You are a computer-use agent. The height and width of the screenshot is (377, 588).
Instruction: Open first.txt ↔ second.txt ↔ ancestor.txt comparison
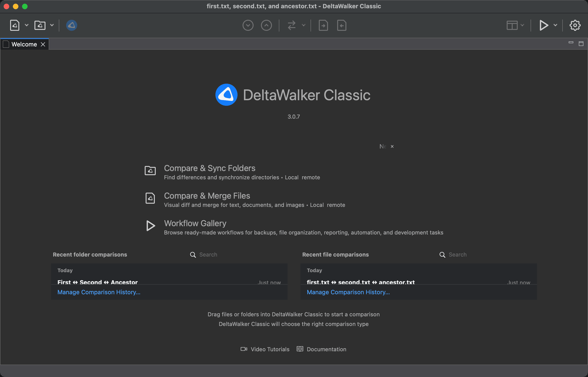click(x=419, y=282)
